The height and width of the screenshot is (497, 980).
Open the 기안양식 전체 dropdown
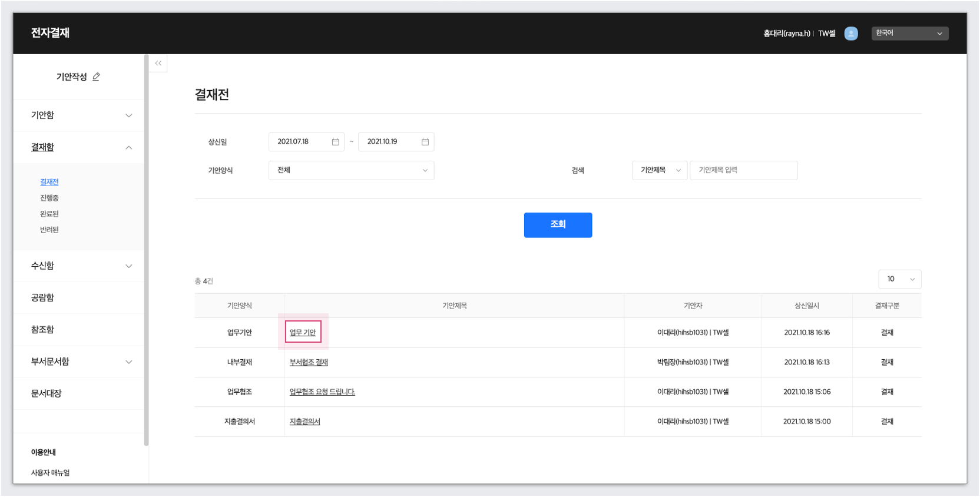(x=351, y=170)
